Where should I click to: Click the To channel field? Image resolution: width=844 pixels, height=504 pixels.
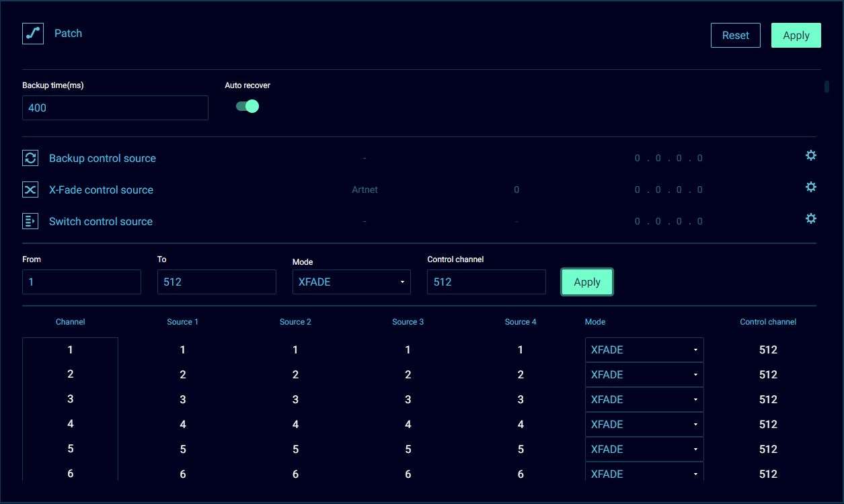point(217,282)
